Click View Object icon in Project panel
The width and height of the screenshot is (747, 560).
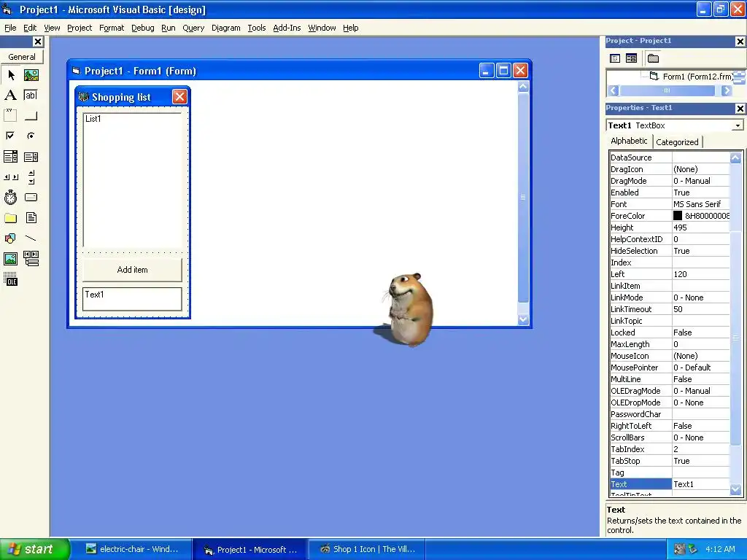point(631,58)
